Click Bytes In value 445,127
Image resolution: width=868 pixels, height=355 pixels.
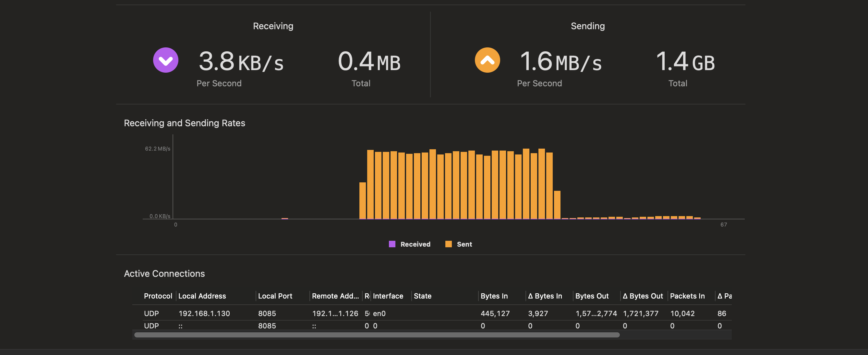[x=495, y=313]
